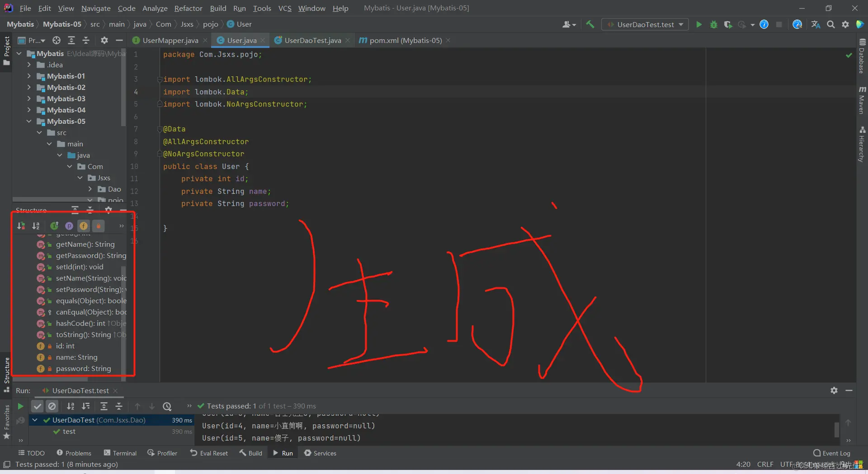The width and height of the screenshot is (868, 474).
Task: Close the UserDaoTest.test run tab
Action: (x=115, y=390)
